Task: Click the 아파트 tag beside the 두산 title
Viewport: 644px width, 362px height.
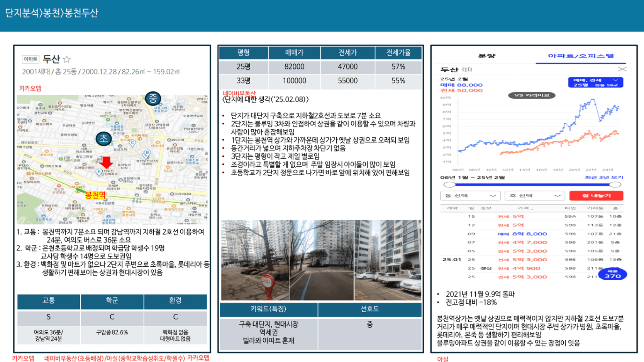Action: pyautogui.click(x=30, y=59)
